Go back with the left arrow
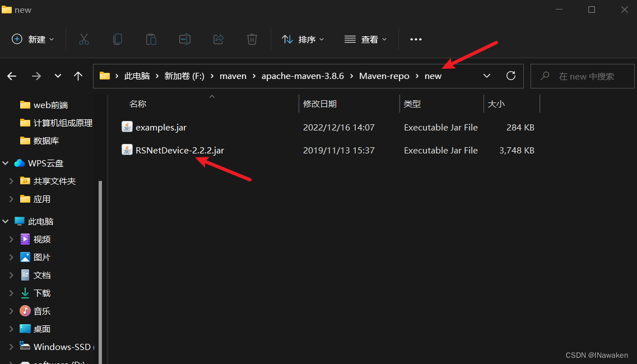This screenshot has height=364, width=637. (12, 76)
